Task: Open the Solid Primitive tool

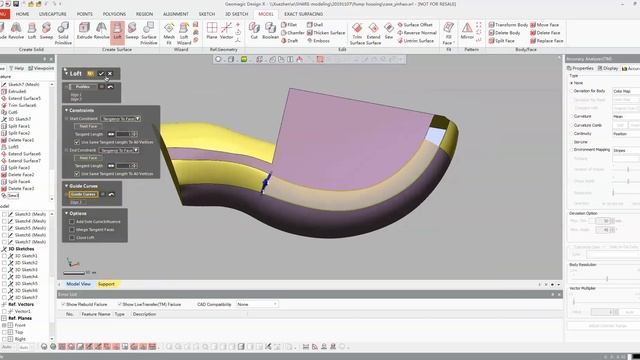Action: 63,33
